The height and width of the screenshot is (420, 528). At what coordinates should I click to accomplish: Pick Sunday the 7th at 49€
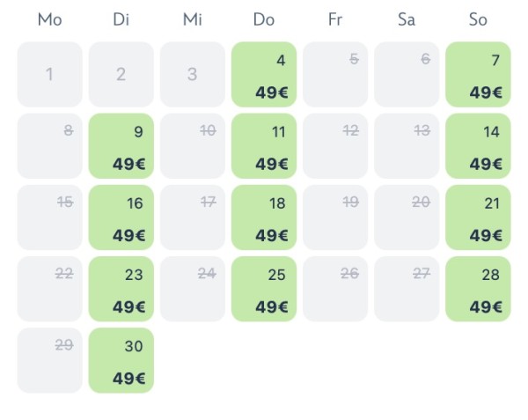(478, 75)
